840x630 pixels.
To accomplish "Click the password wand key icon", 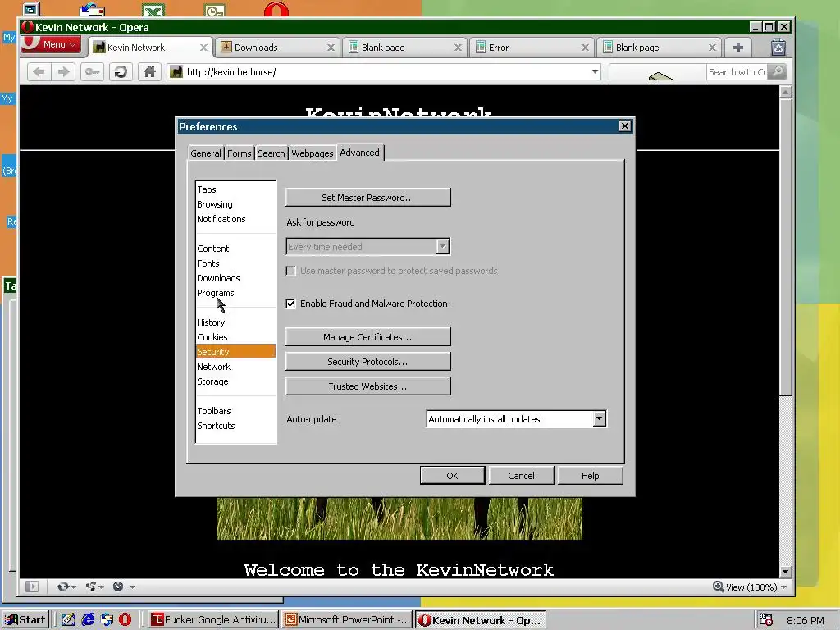I will [x=92, y=72].
